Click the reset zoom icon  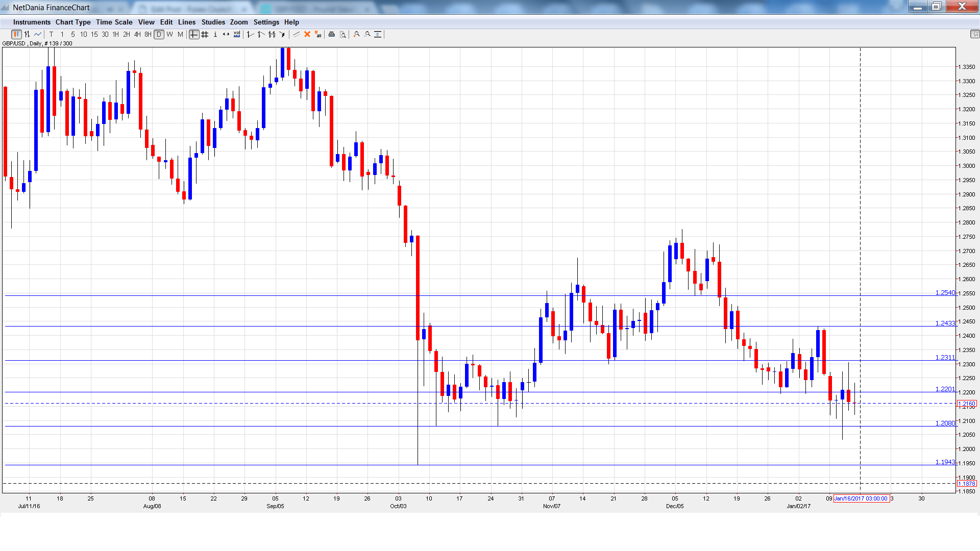(x=378, y=35)
